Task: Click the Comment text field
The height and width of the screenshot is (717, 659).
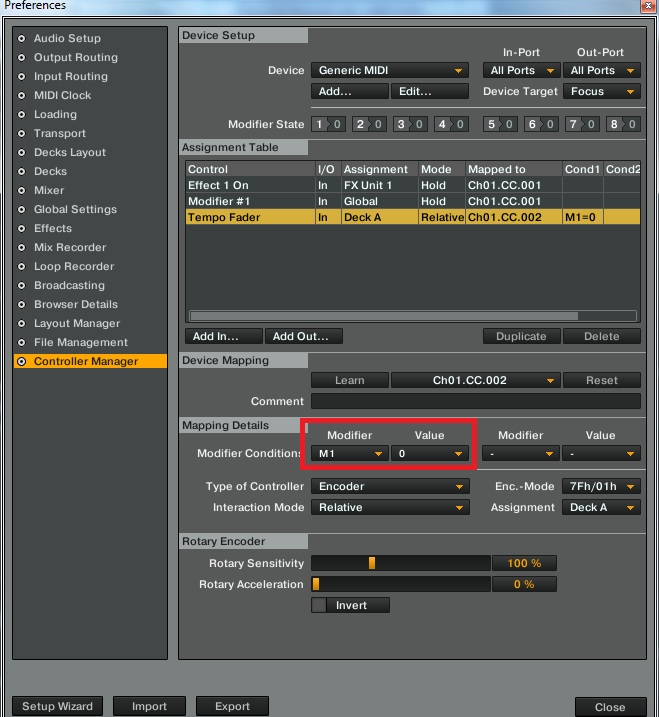Action: tap(476, 401)
